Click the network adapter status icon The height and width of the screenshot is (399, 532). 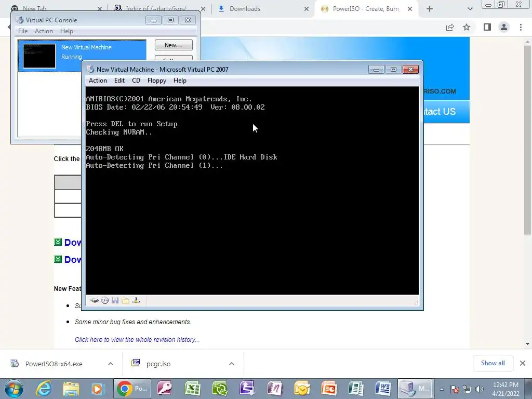tap(136, 300)
